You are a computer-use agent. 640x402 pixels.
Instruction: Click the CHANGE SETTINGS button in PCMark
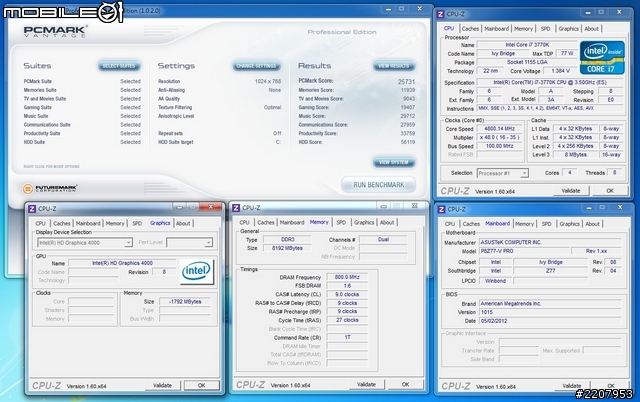coord(256,66)
